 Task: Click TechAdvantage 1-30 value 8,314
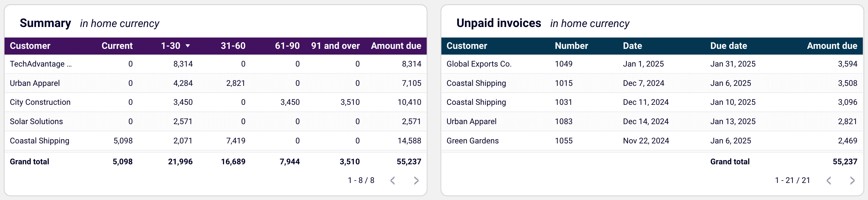click(x=183, y=64)
